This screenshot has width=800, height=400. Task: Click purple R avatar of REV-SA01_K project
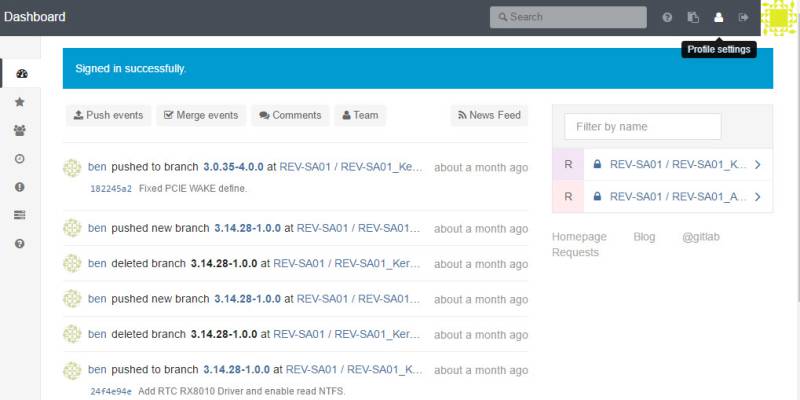(568, 164)
